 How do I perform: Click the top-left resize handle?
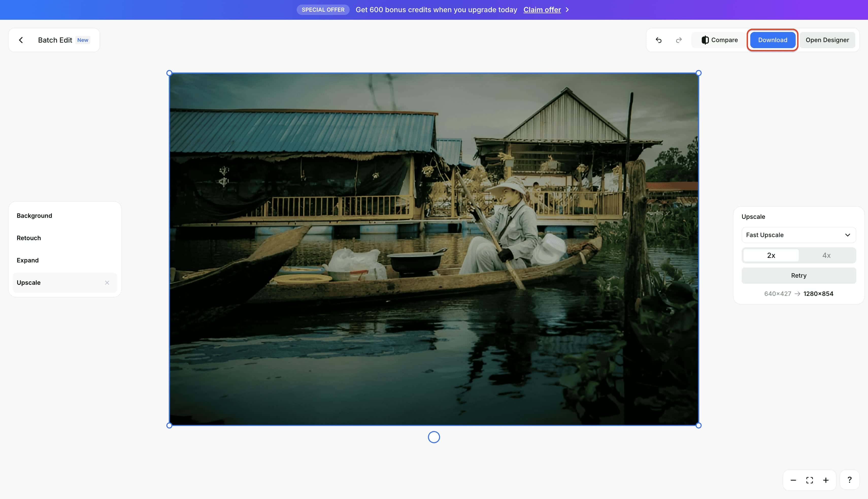pyautogui.click(x=169, y=73)
